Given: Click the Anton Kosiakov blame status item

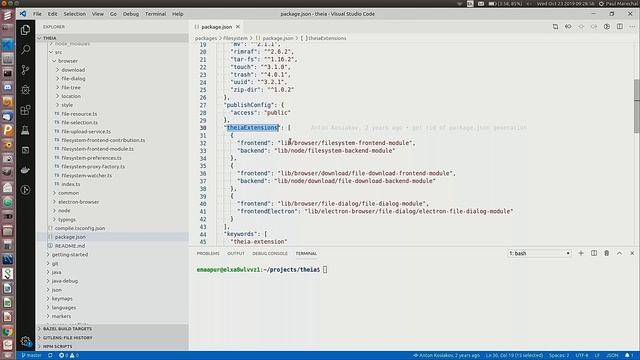Looking at the screenshot, I should click(x=447, y=356).
